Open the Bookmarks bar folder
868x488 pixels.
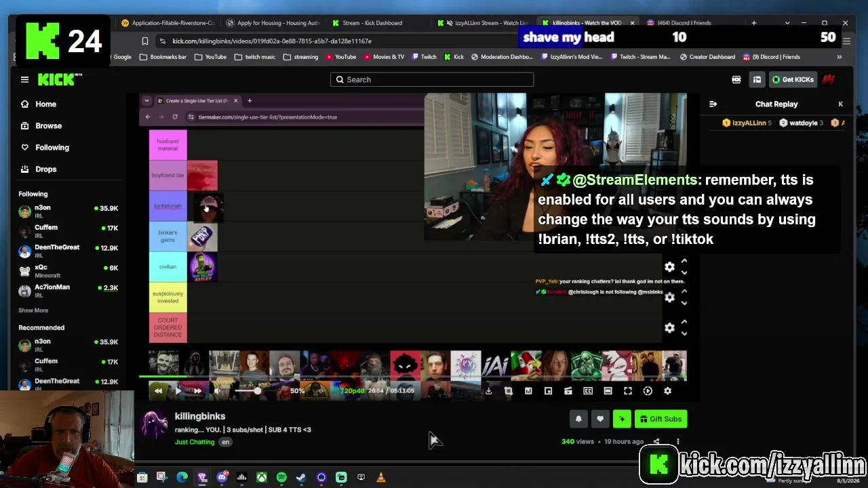(x=163, y=57)
